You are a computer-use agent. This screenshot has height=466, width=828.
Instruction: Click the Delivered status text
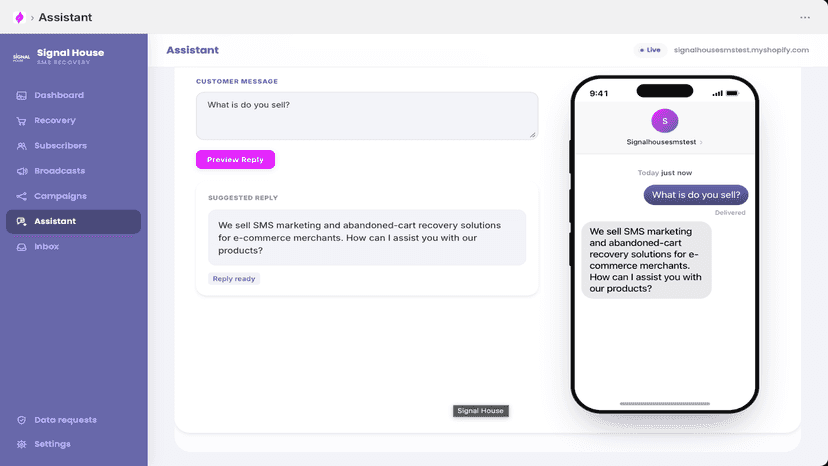tap(730, 213)
